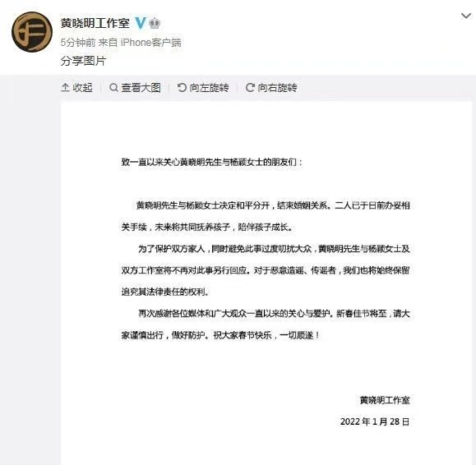The width and height of the screenshot is (476, 465).
Task: Open the 黄晓明工作室 account name link
Action: coord(95,23)
